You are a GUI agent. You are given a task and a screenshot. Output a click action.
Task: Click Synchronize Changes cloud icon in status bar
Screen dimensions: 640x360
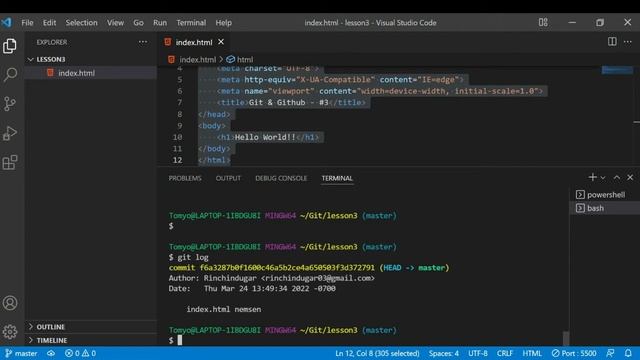(51, 353)
